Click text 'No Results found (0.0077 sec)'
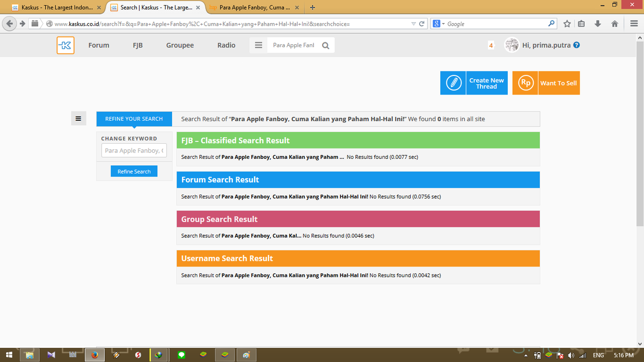 382,157
